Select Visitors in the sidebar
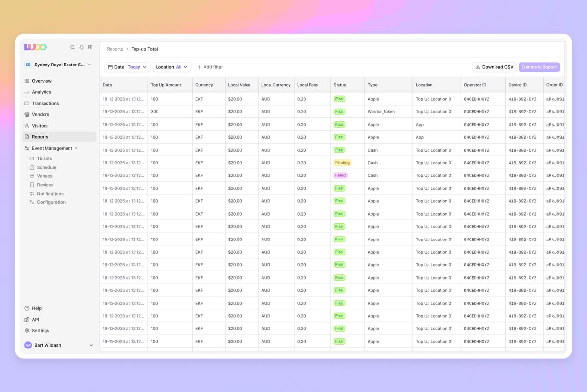 (40, 126)
